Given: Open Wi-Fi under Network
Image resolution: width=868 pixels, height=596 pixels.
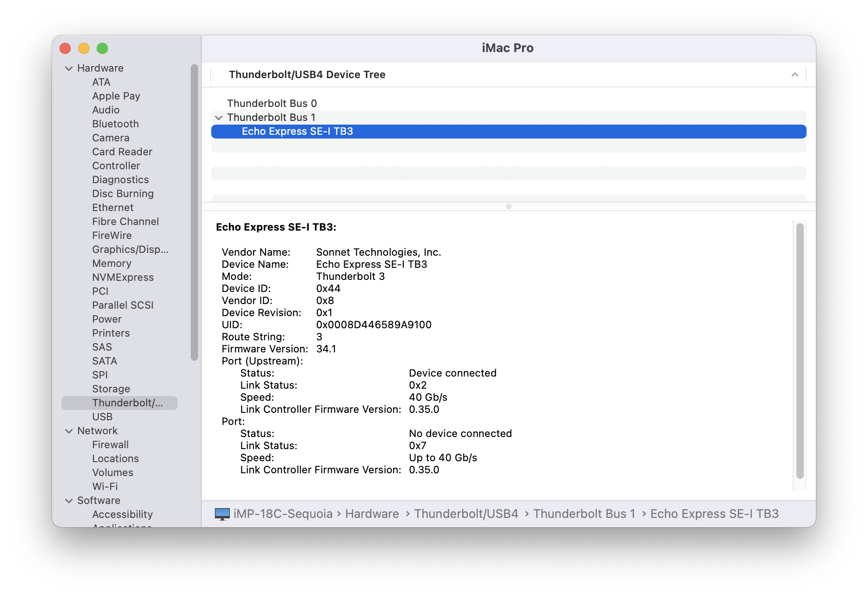Looking at the screenshot, I should [105, 487].
